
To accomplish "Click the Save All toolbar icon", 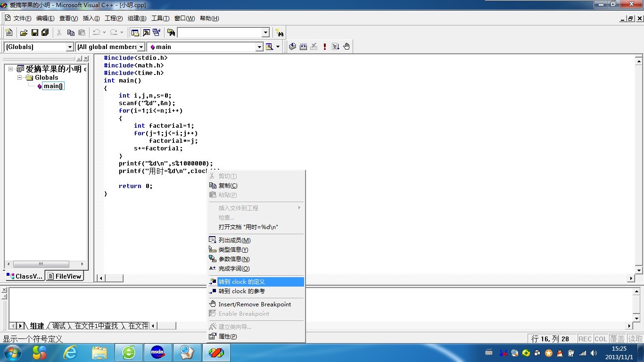I will point(45,33).
